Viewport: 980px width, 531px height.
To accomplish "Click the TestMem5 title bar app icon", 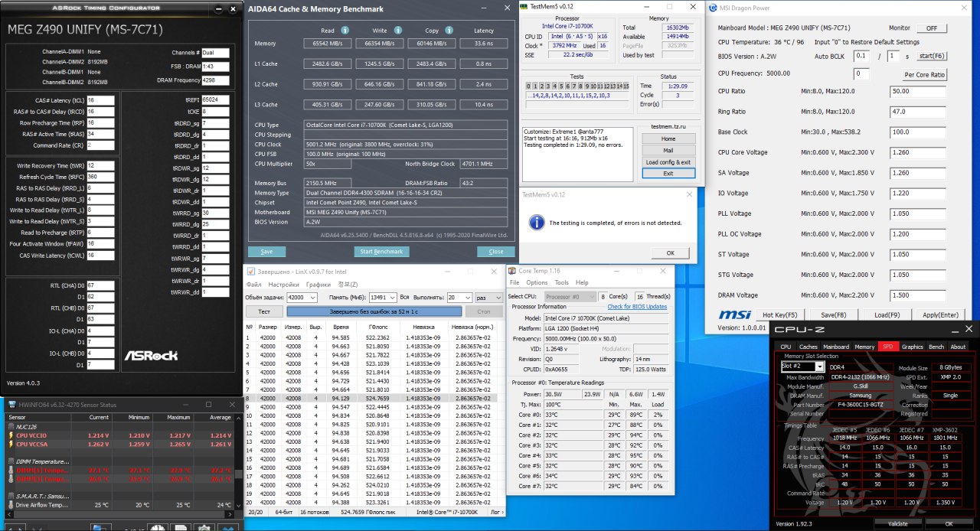I will click(525, 6).
